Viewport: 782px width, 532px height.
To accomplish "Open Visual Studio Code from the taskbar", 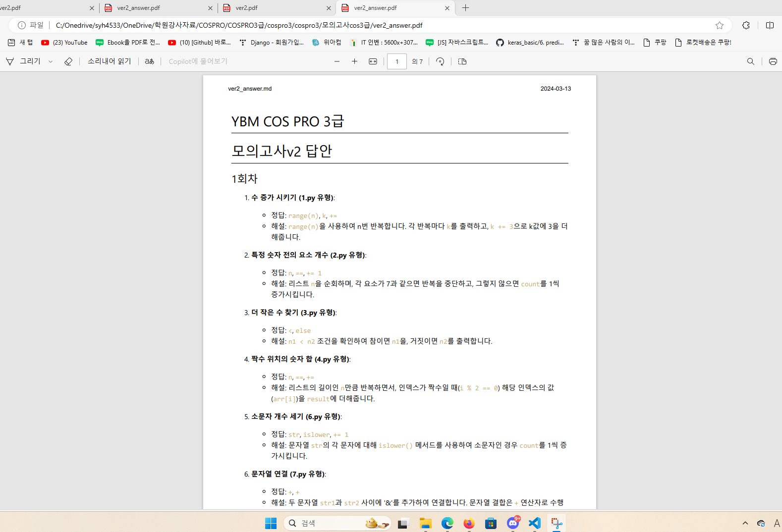I will pos(535,523).
